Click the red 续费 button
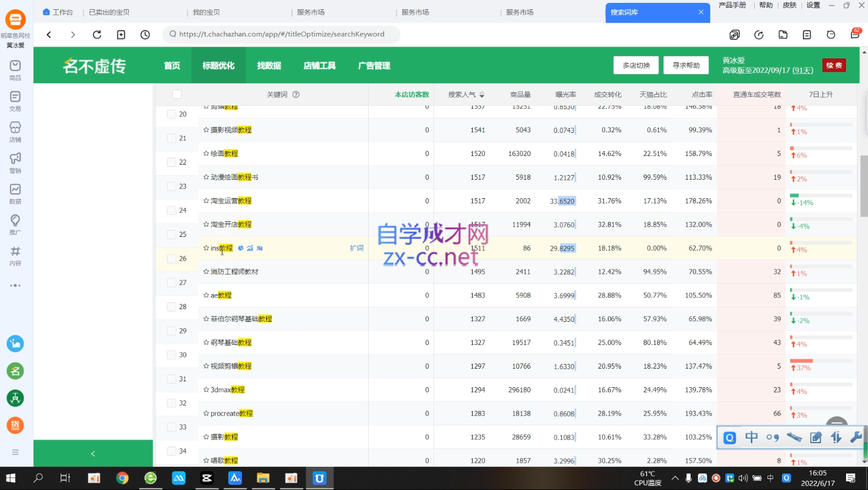Image resolution: width=868 pixels, height=490 pixels. pos(834,65)
